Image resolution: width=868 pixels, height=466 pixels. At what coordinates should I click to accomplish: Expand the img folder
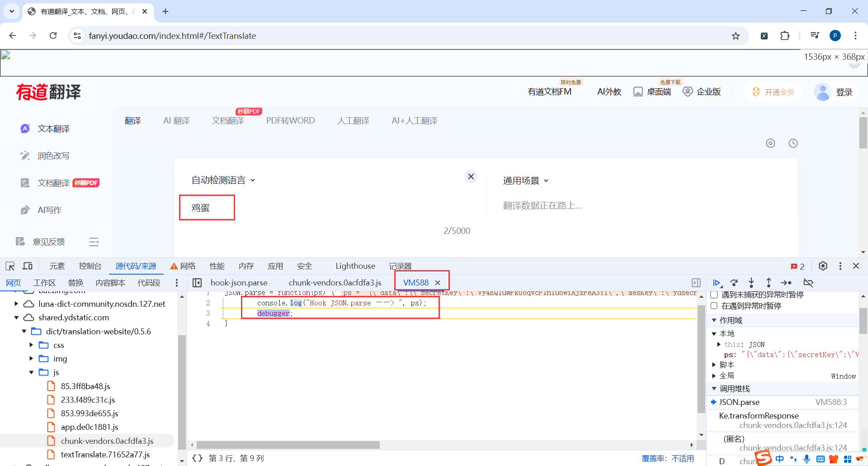coord(31,359)
